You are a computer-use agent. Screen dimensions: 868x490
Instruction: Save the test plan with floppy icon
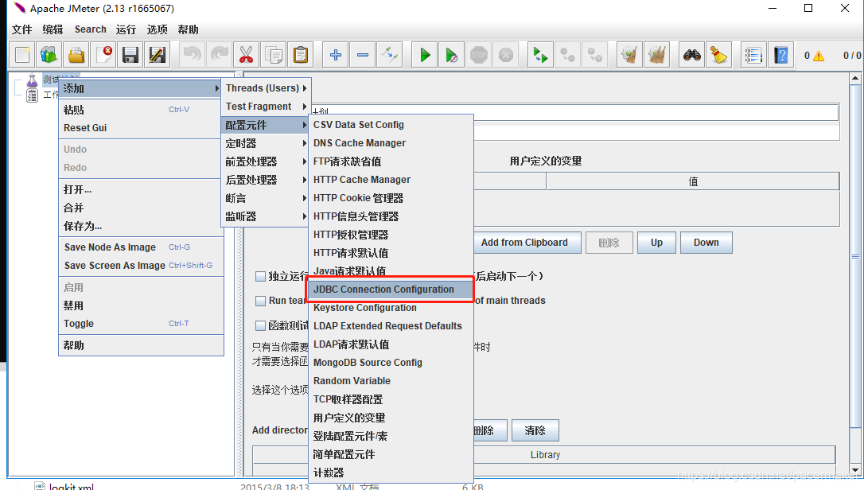130,55
